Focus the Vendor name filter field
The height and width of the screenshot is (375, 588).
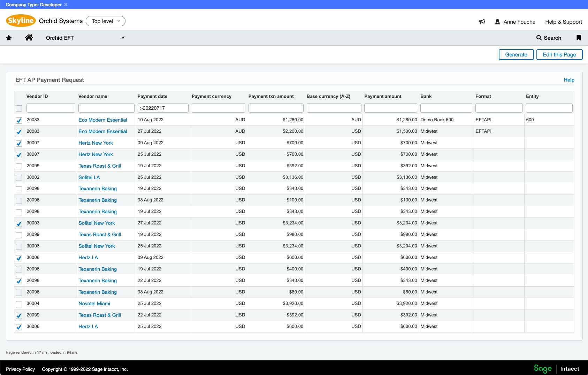106,108
